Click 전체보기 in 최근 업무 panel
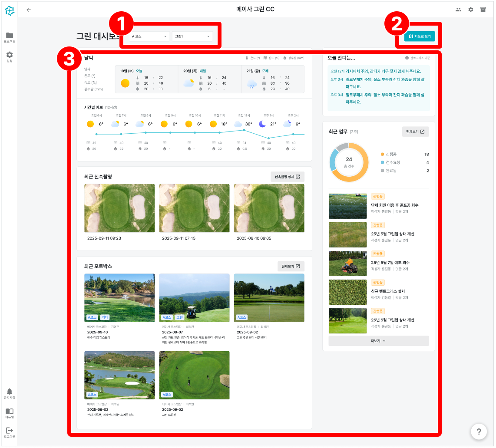 pos(415,132)
